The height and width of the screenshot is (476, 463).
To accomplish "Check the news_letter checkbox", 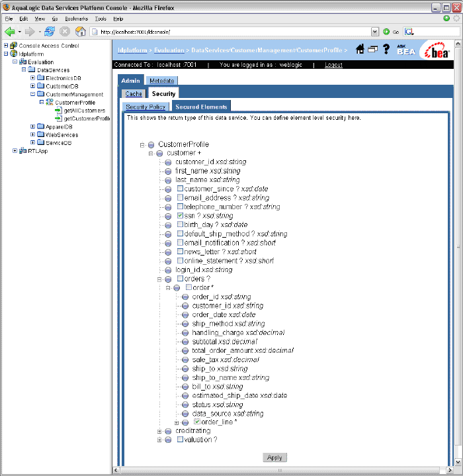I will coord(180,252).
